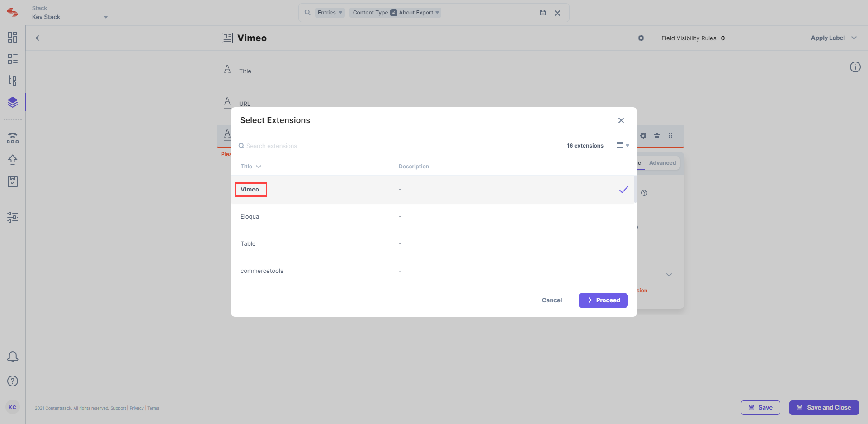868x424 pixels.
Task: Open the info icon at right edge
Action: pos(855,67)
